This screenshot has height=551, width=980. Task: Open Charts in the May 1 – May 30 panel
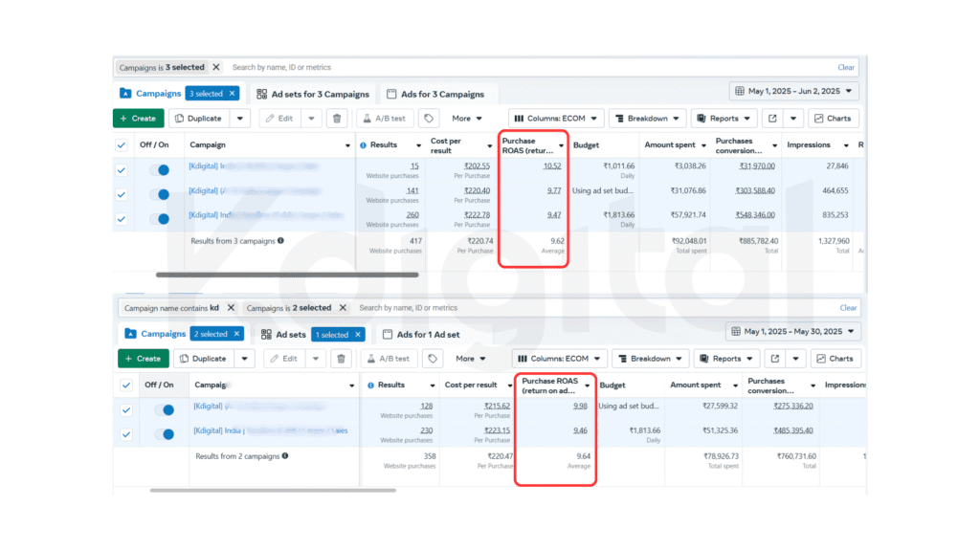[835, 359]
